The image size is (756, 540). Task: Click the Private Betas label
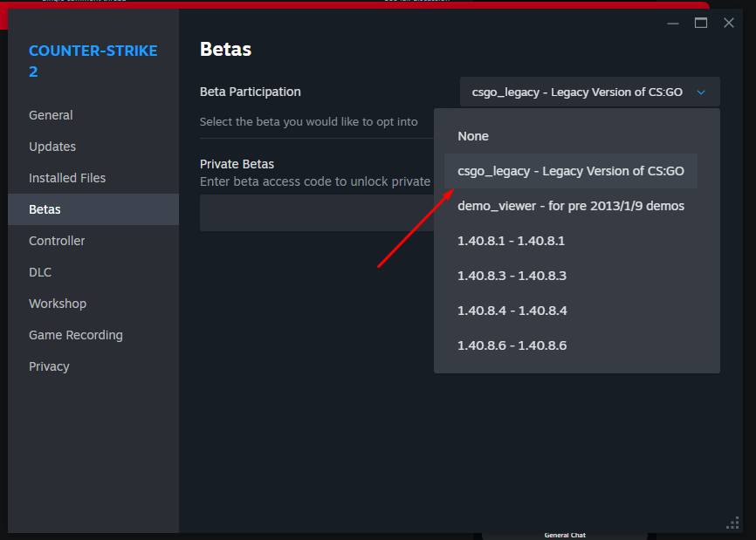pyautogui.click(x=237, y=164)
